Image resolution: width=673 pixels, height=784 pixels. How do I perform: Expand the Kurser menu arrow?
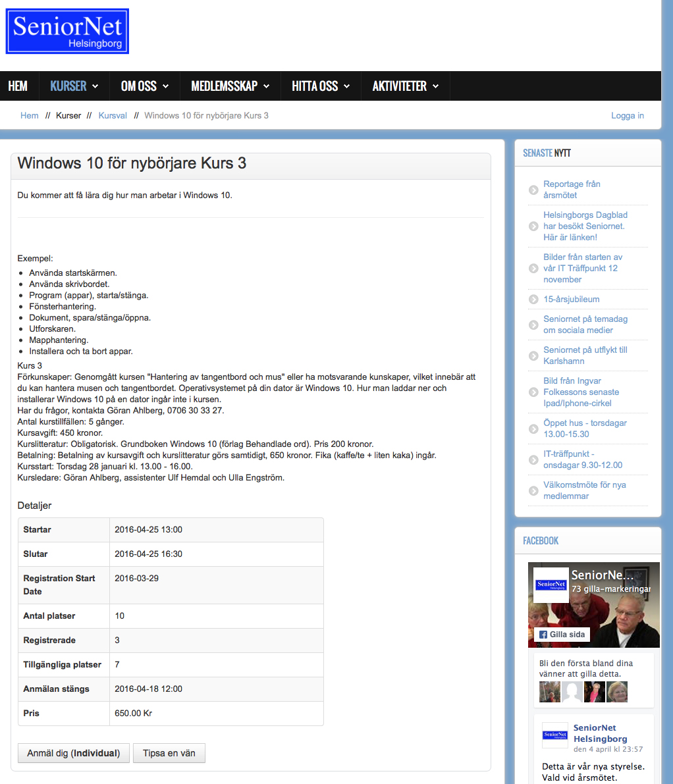(95, 86)
